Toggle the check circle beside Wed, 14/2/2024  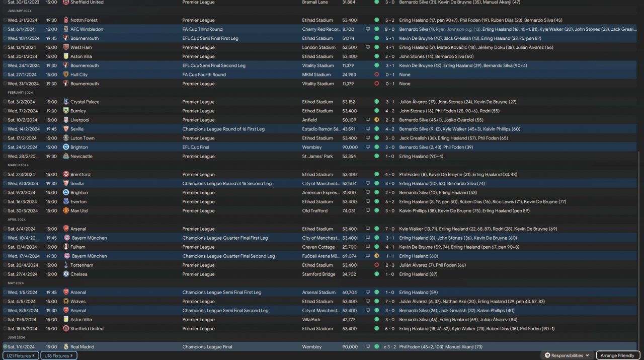click(x=5, y=129)
